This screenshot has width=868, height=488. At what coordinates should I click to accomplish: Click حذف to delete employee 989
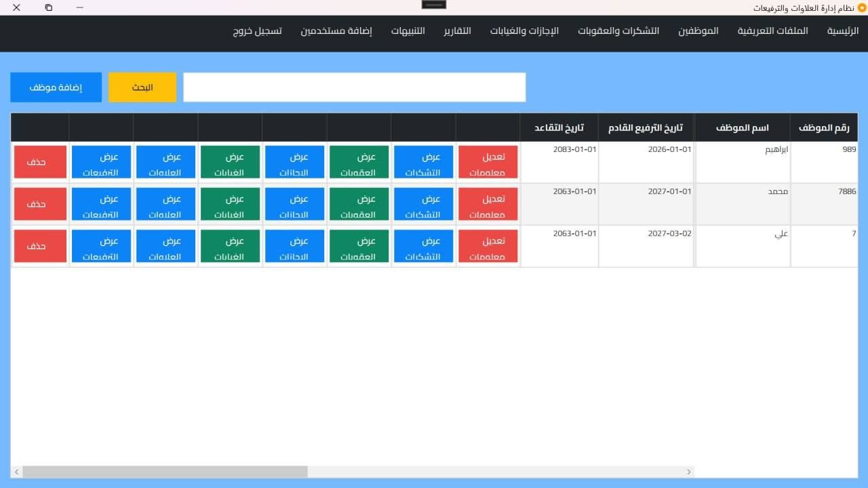pyautogui.click(x=40, y=162)
